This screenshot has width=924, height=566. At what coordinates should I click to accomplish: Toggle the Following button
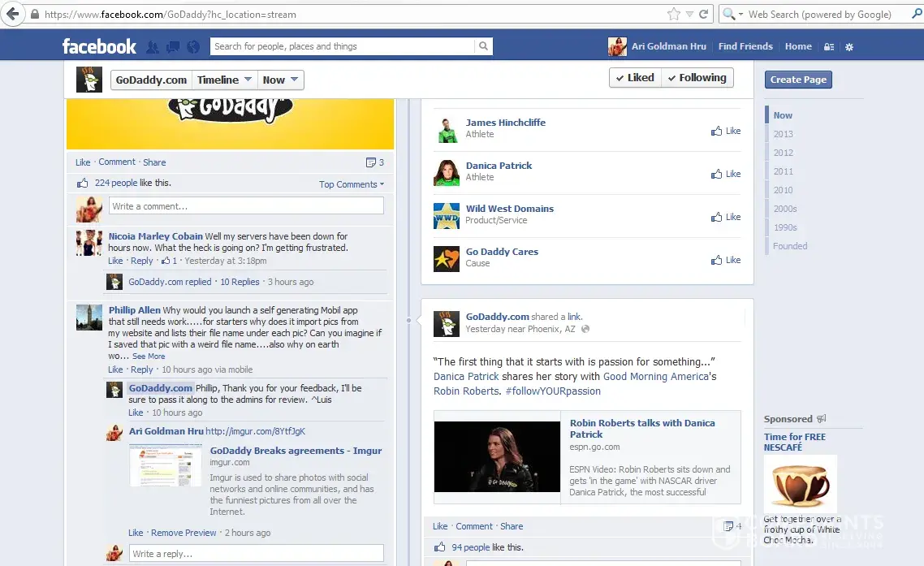point(697,78)
